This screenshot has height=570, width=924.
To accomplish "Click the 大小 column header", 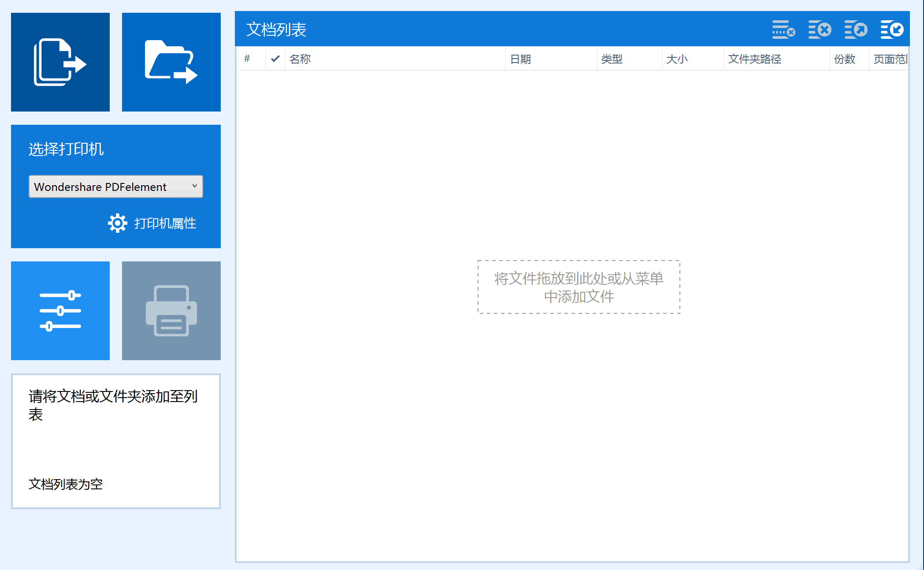I will click(677, 59).
